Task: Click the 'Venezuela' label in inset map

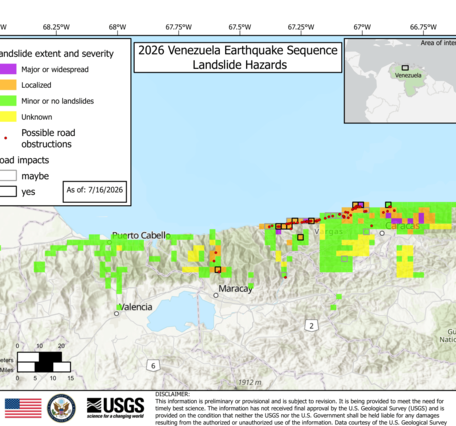Action: pyautogui.click(x=408, y=75)
